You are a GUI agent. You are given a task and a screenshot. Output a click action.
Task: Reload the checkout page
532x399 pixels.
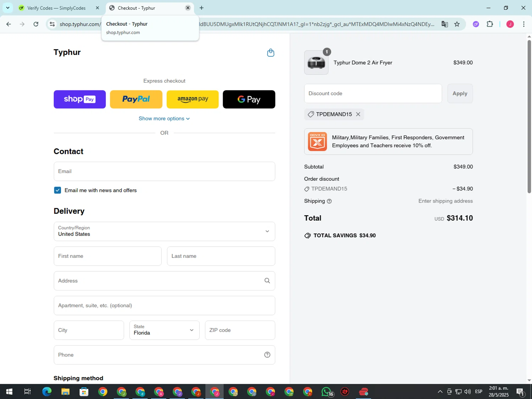pyautogui.click(x=36, y=24)
